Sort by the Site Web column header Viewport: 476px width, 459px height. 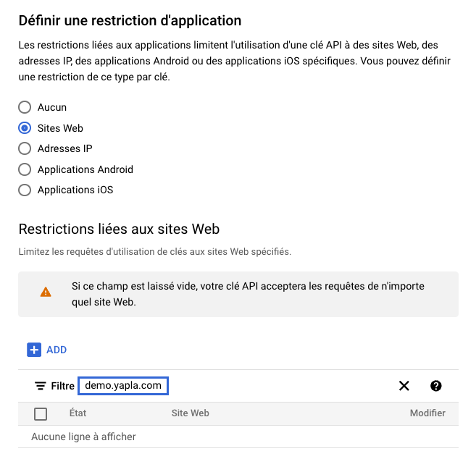190,413
